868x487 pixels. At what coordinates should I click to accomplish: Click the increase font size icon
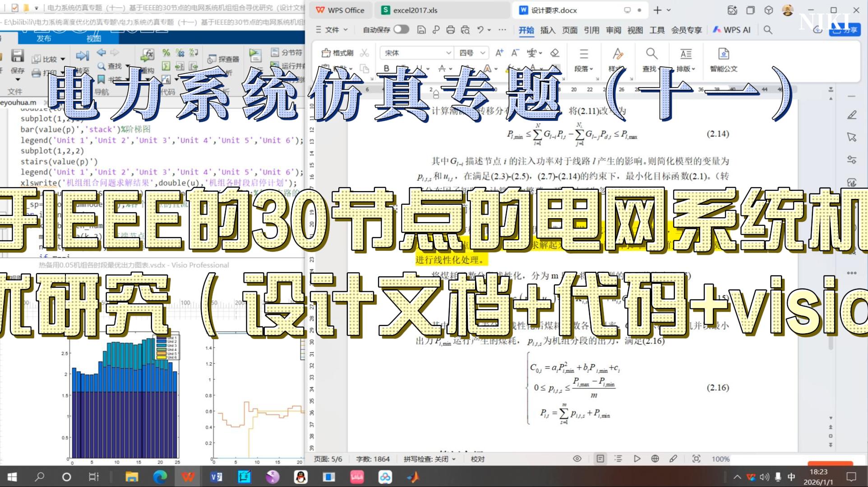pyautogui.click(x=499, y=53)
